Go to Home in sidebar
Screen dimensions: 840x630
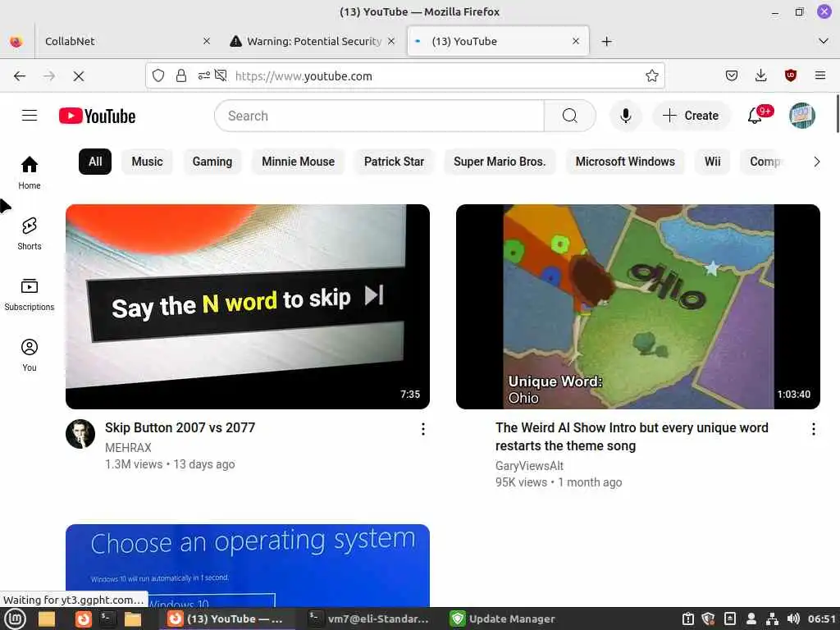(30, 172)
